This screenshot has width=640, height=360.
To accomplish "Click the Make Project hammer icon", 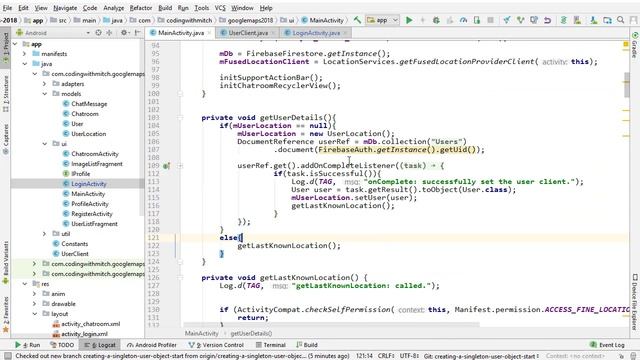I will [x=357, y=20].
